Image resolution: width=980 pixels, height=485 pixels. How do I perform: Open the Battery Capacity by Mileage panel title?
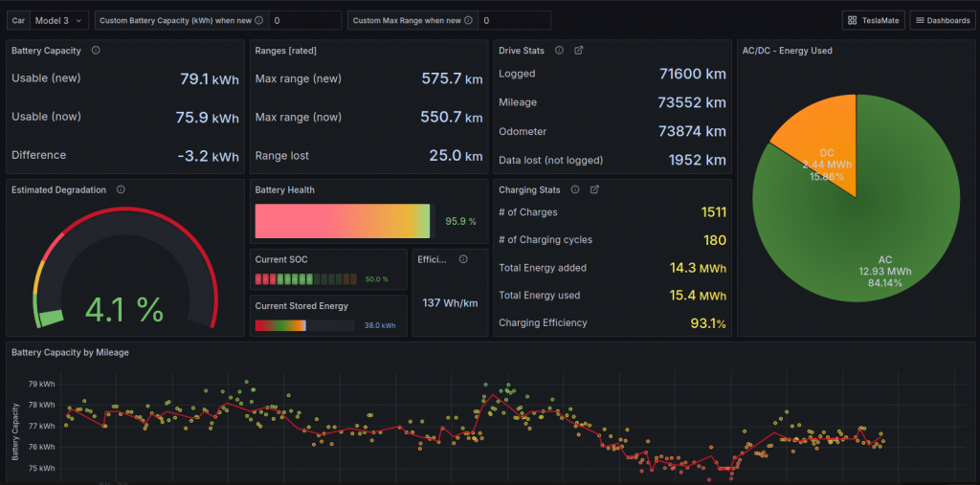click(x=70, y=353)
